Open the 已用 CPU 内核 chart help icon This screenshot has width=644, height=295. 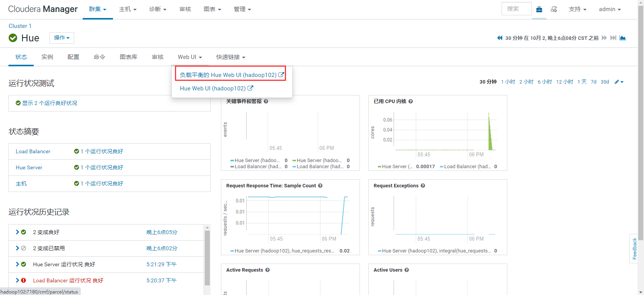click(x=410, y=102)
